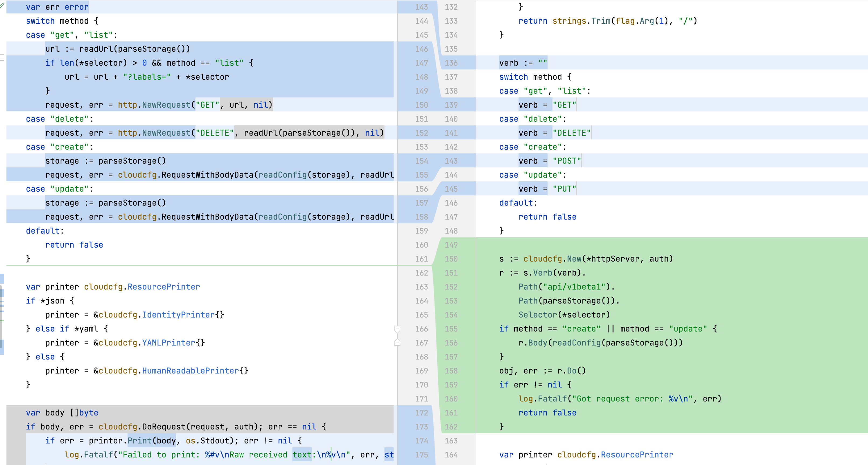Image resolution: width=868 pixels, height=465 pixels.
Task: Click line number 136 in right gutter
Action: pos(451,63)
